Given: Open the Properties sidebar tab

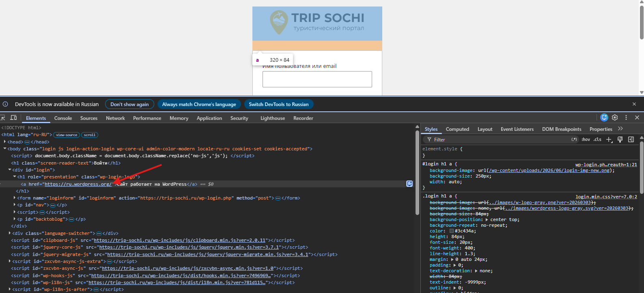Looking at the screenshot, I should 601,129.
